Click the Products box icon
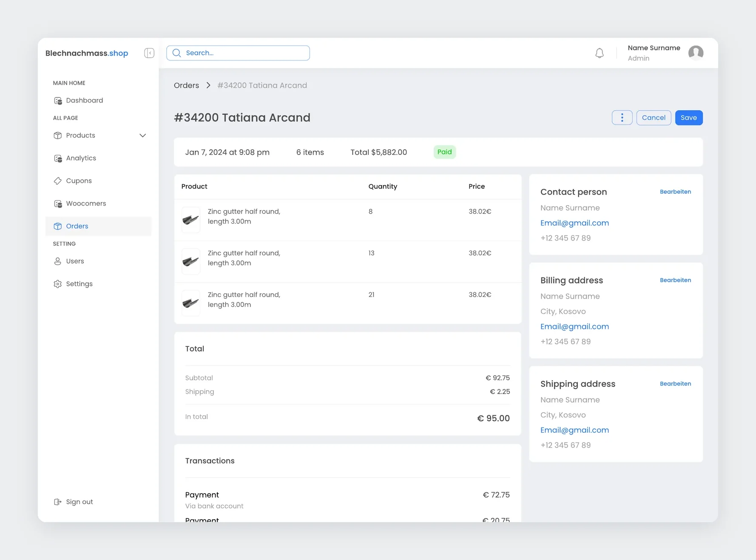756x560 pixels. click(x=58, y=135)
